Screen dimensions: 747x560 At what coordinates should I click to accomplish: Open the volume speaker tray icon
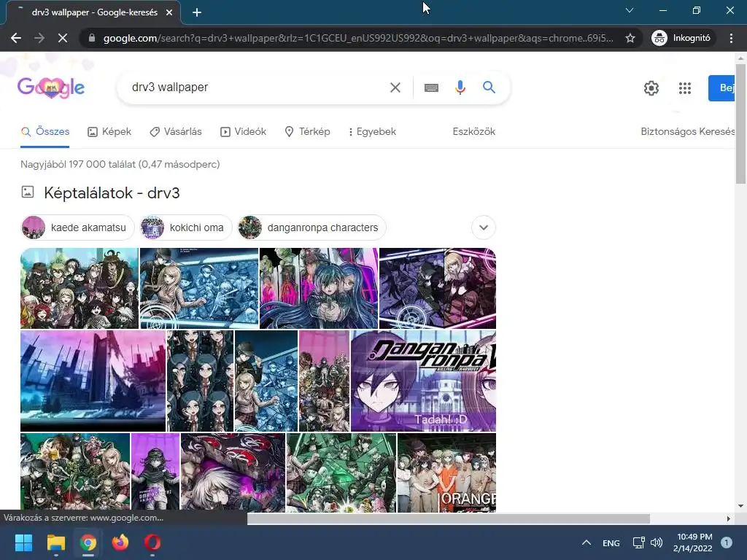657,542
